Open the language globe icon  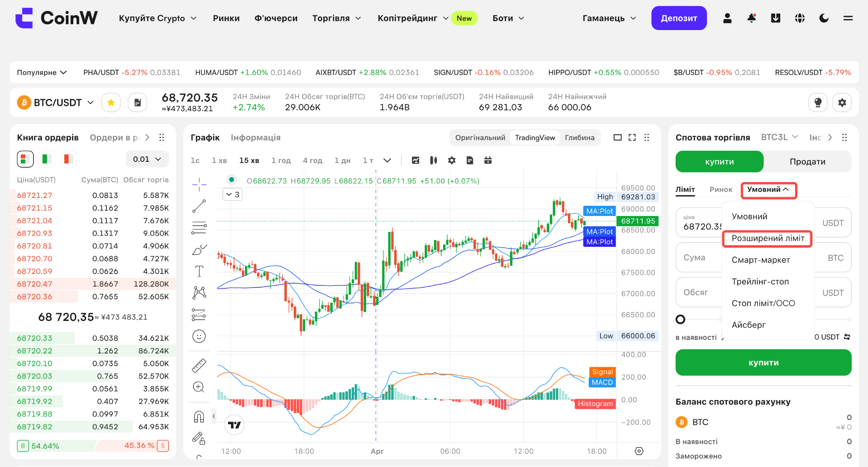click(x=800, y=18)
